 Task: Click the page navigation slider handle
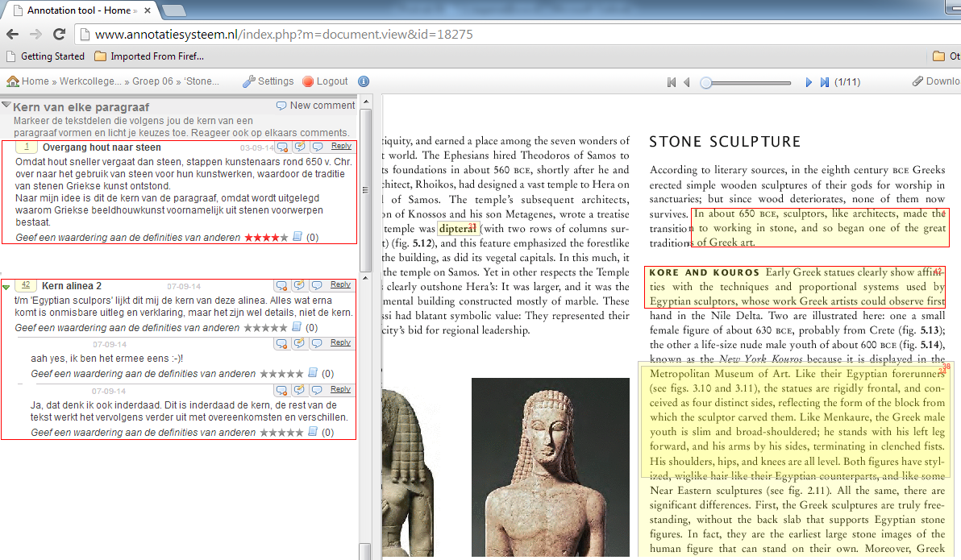click(706, 82)
